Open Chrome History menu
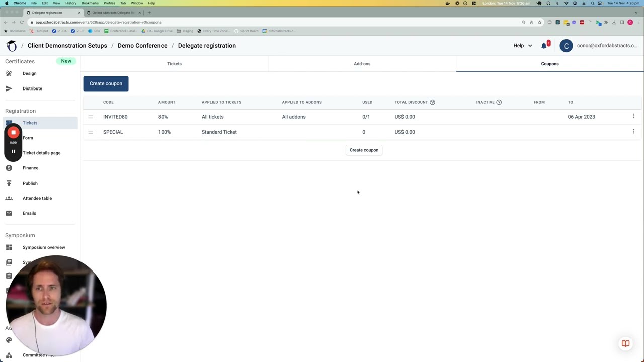 click(x=71, y=3)
